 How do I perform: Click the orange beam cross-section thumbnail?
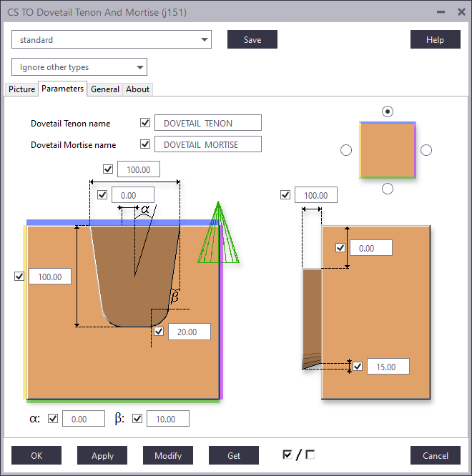pos(388,150)
